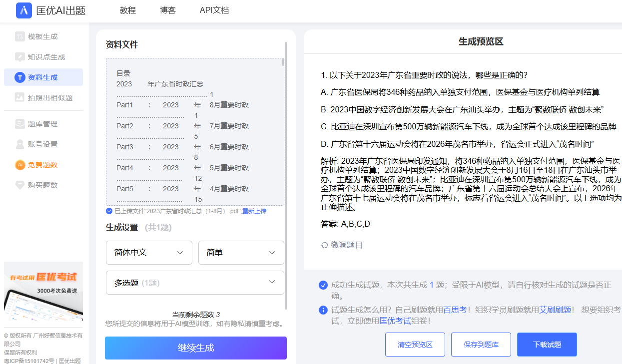This screenshot has width=622, height=364.
Task: Open the 多选题 question type dropdown
Action: pos(195,283)
